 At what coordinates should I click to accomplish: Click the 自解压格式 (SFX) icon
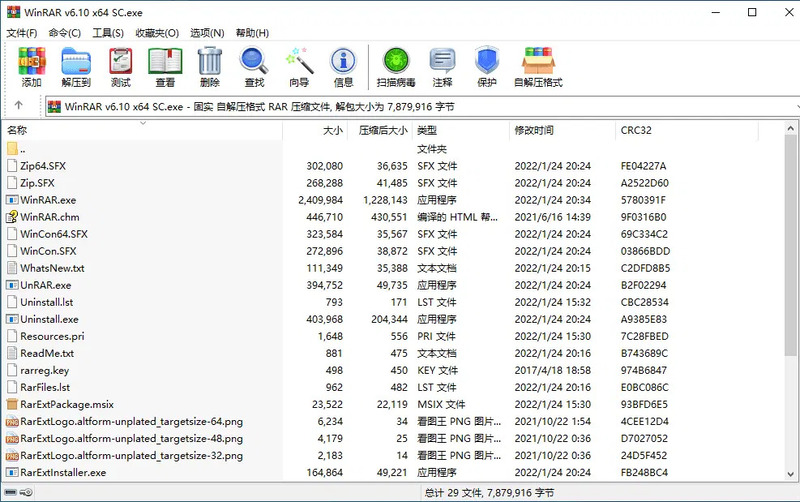pyautogui.click(x=538, y=61)
